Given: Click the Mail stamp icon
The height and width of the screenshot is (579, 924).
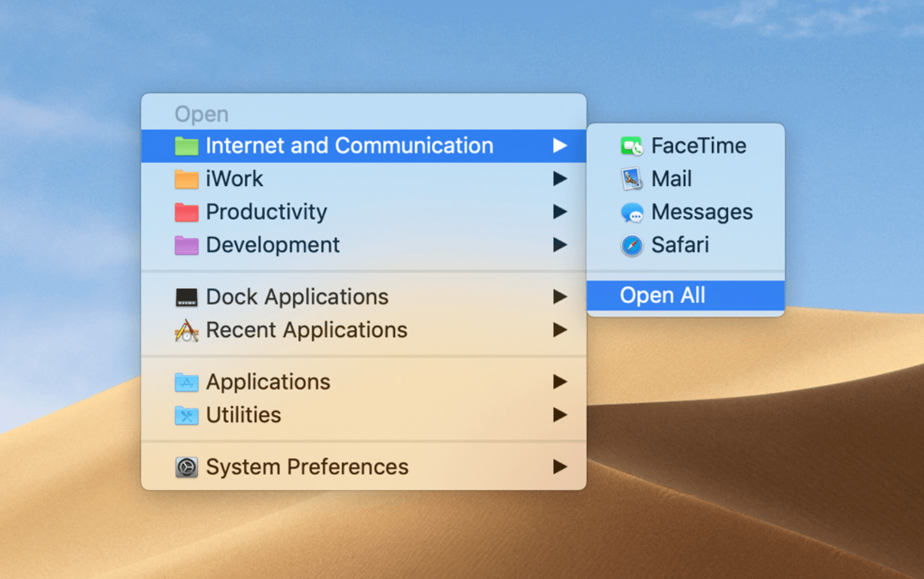Looking at the screenshot, I should pos(632,179).
